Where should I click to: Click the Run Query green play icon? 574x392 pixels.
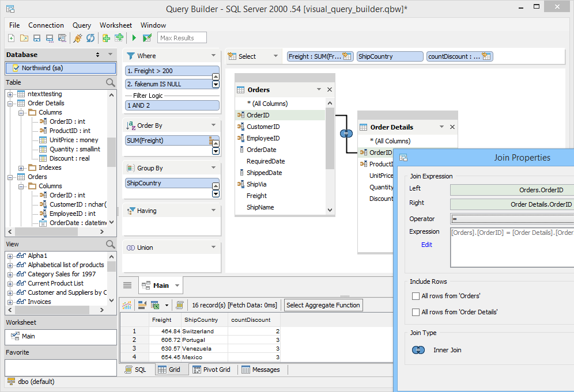134,38
